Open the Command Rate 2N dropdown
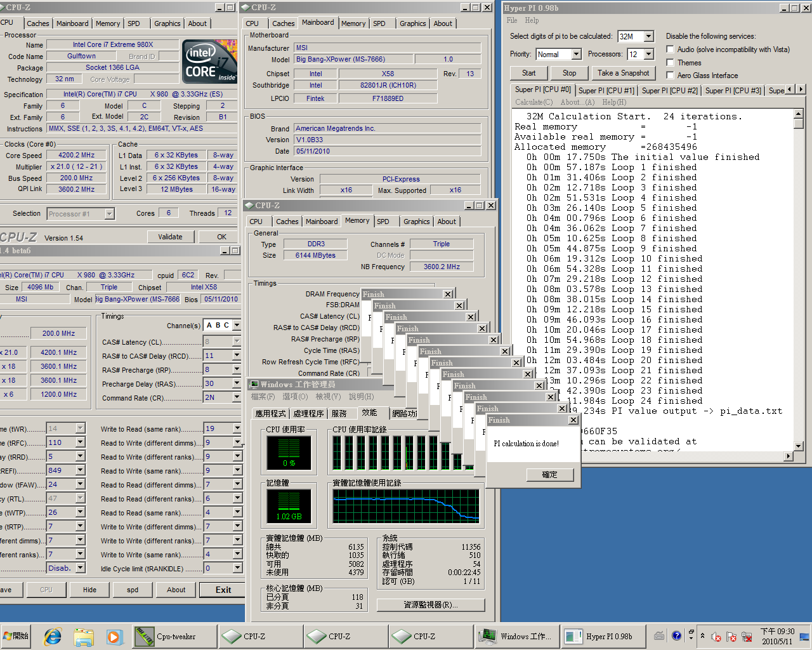This screenshot has width=812, height=650. click(x=237, y=397)
